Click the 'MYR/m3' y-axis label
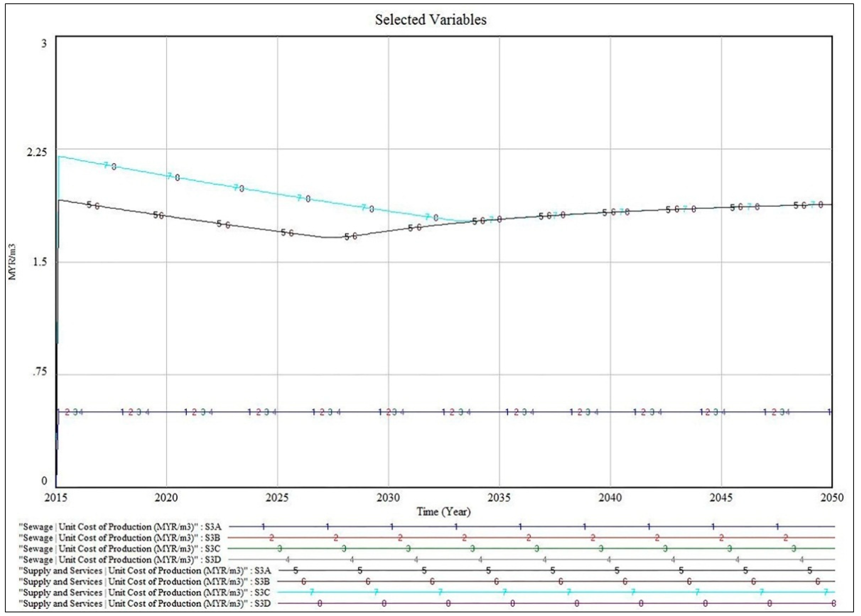This screenshot has width=861, height=616. coord(12,262)
